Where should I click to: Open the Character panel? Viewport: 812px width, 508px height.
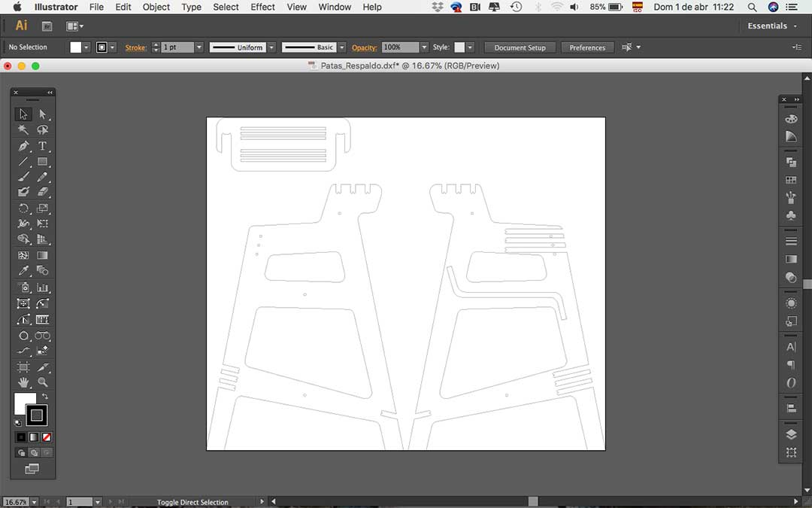point(791,347)
